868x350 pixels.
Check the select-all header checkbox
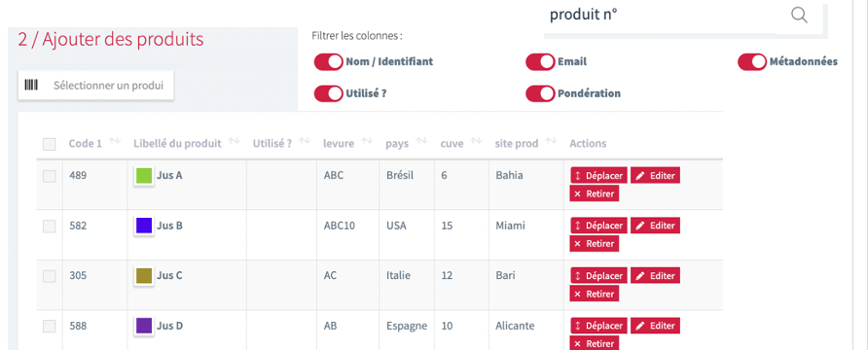(50, 144)
